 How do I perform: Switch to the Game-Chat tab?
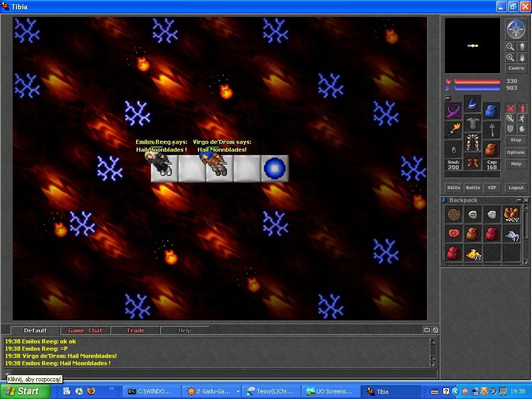click(x=85, y=330)
